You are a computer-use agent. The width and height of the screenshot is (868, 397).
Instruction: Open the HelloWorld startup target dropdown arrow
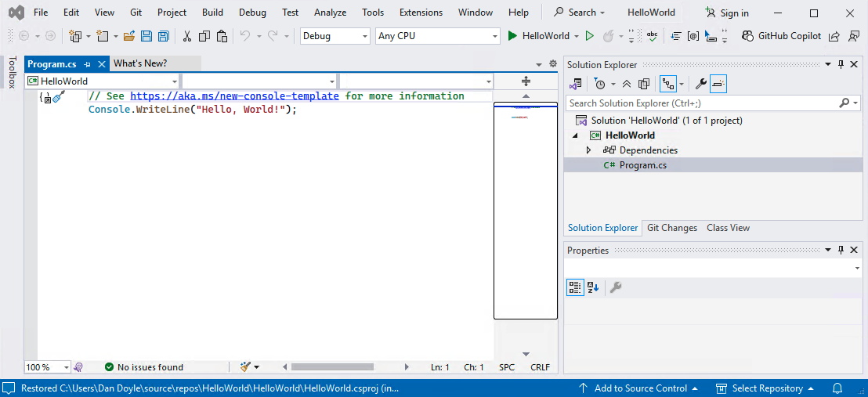point(577,37)
